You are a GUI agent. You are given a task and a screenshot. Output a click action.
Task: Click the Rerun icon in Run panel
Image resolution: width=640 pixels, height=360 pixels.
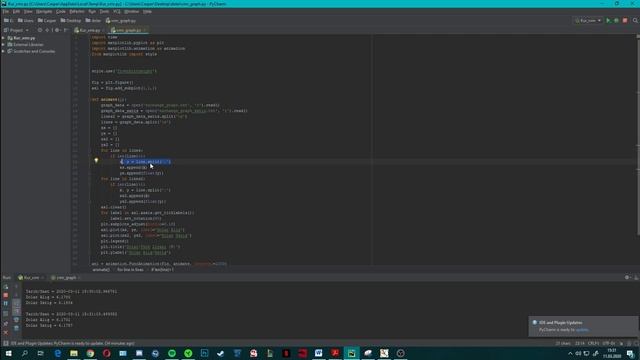click(6, 287)
